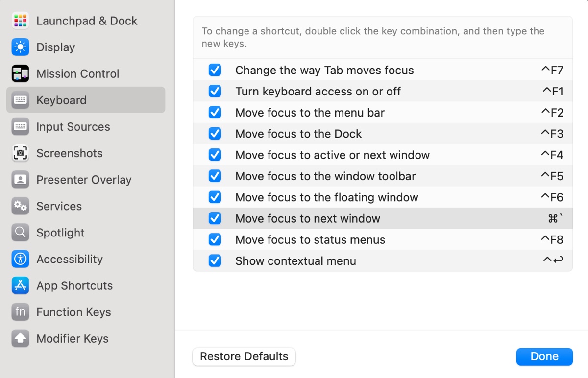
Task: Click the Restore Defaults button
Action: coord(244,356)
